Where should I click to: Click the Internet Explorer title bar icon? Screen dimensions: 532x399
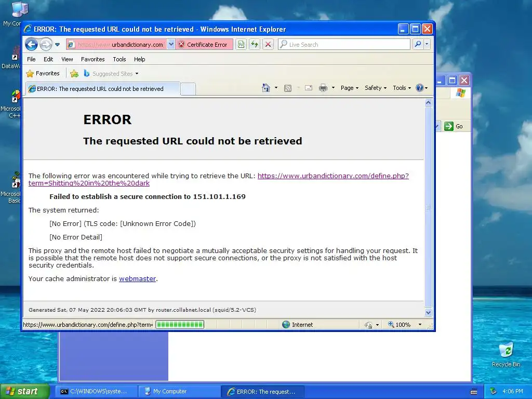(x=28, y=29)
